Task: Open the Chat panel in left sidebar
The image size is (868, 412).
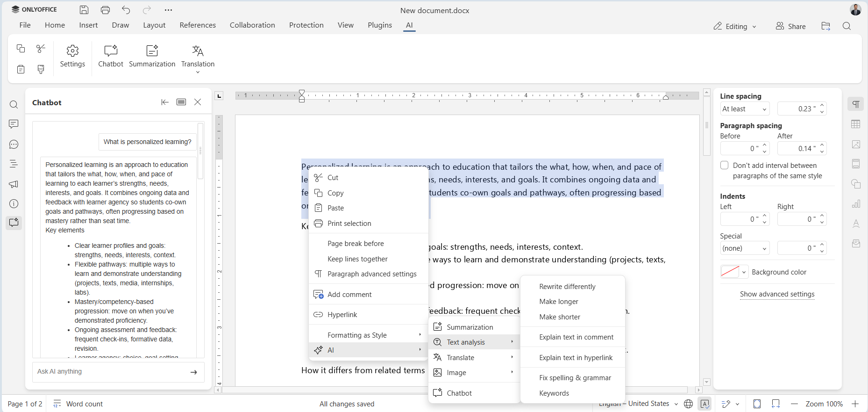Action: click(x=14, y=144)
